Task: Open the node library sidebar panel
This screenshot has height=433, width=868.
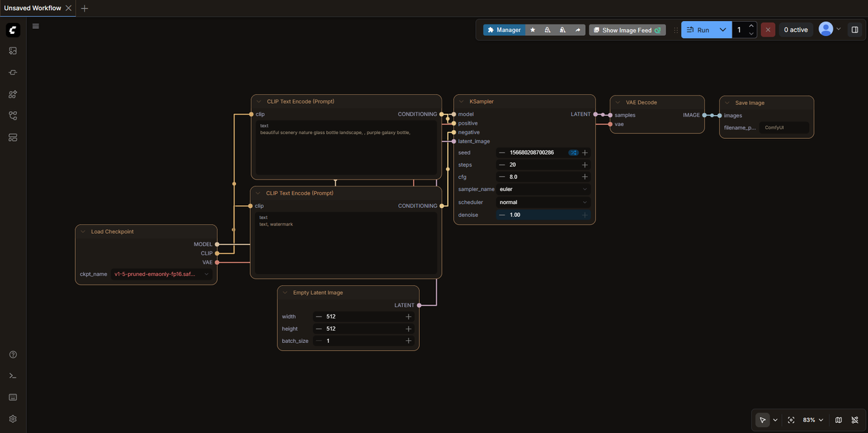Action: tap(13, 73)
